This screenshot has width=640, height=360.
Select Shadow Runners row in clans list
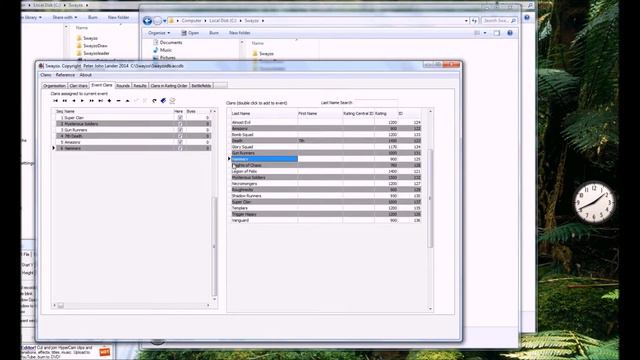[326, 196]
